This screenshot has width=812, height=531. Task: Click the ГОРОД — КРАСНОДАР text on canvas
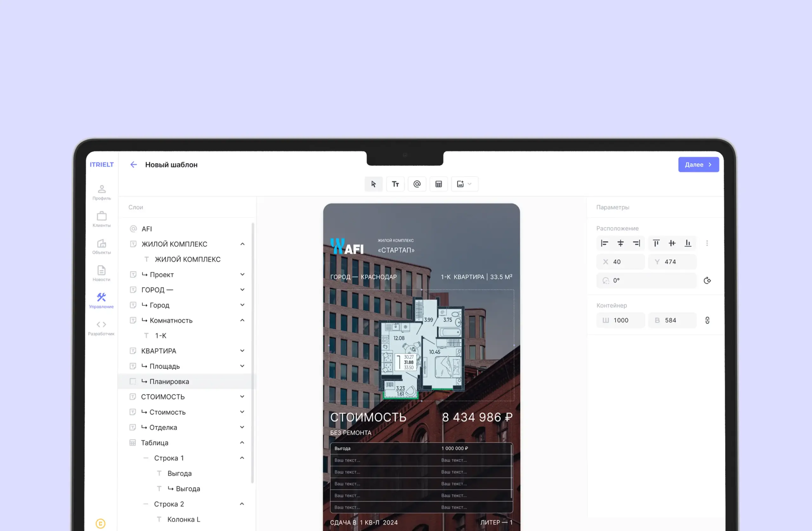point(363,277)
